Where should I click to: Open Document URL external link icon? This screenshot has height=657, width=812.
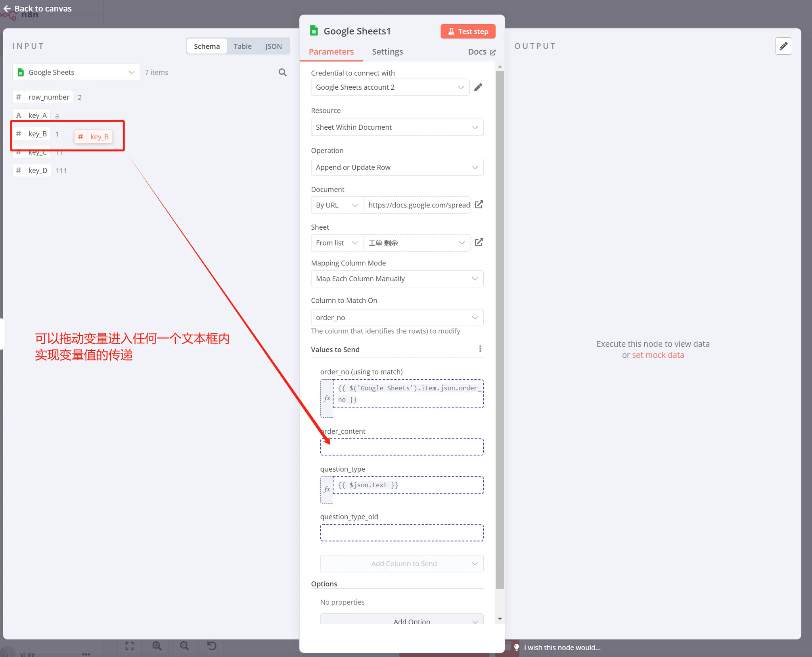(479, 205)
